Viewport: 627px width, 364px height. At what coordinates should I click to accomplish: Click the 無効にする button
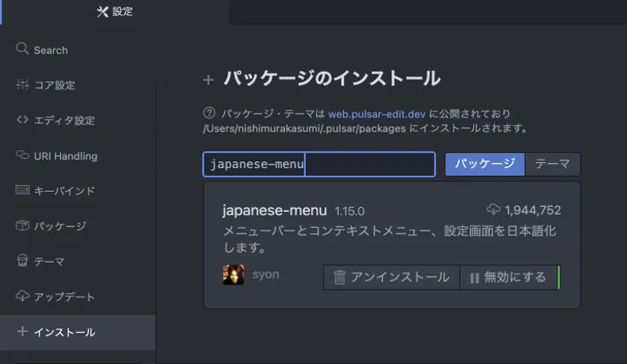click(x=509, y=277)
